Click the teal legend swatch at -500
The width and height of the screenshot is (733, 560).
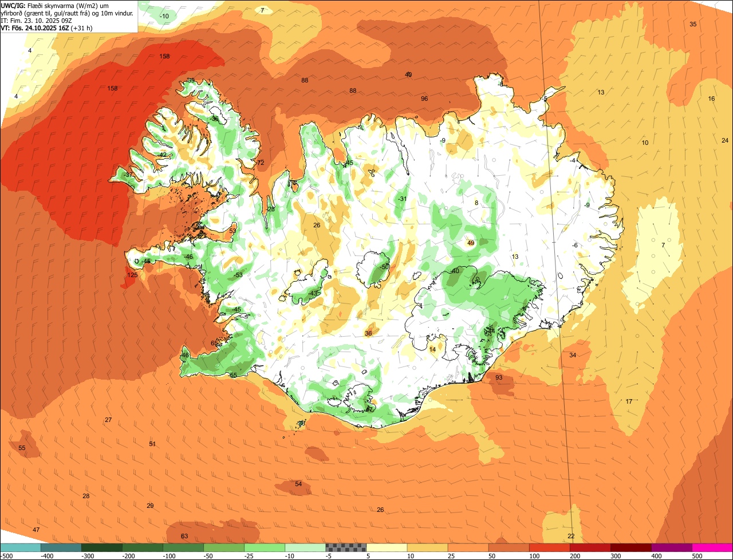click(20, 548)
